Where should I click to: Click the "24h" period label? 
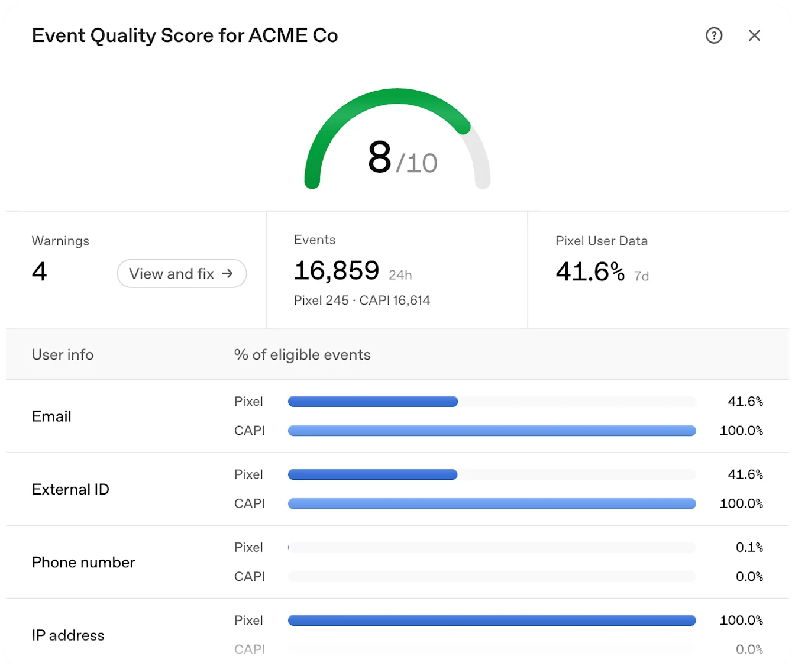[400, 275]
